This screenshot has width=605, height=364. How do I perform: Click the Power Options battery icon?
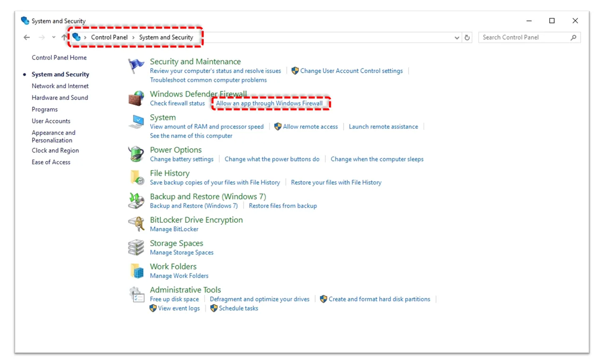point(137,154)
